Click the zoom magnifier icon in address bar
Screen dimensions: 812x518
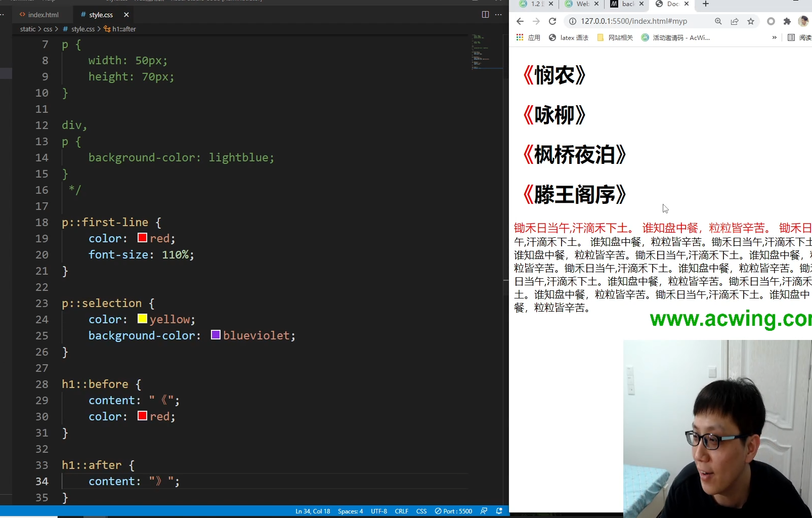click(718, 21)
